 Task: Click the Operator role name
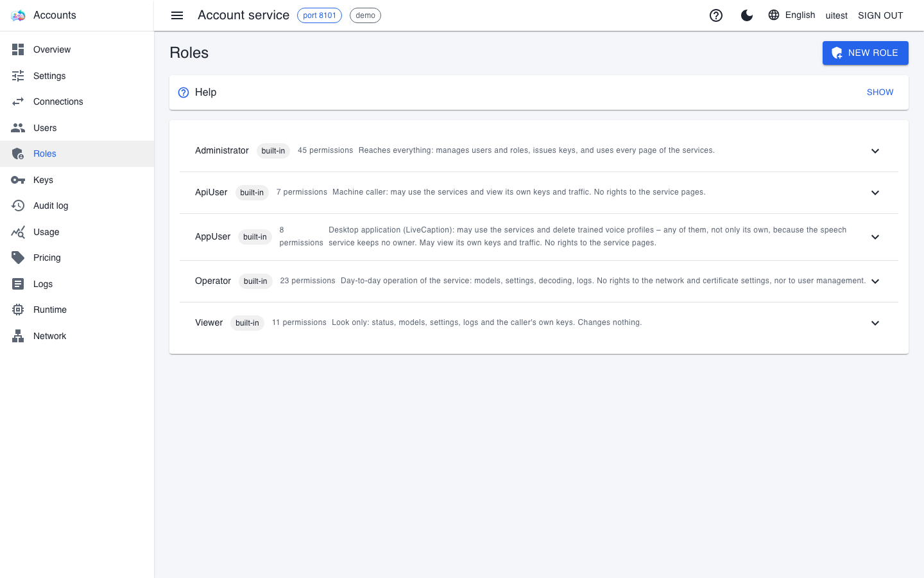213,281
